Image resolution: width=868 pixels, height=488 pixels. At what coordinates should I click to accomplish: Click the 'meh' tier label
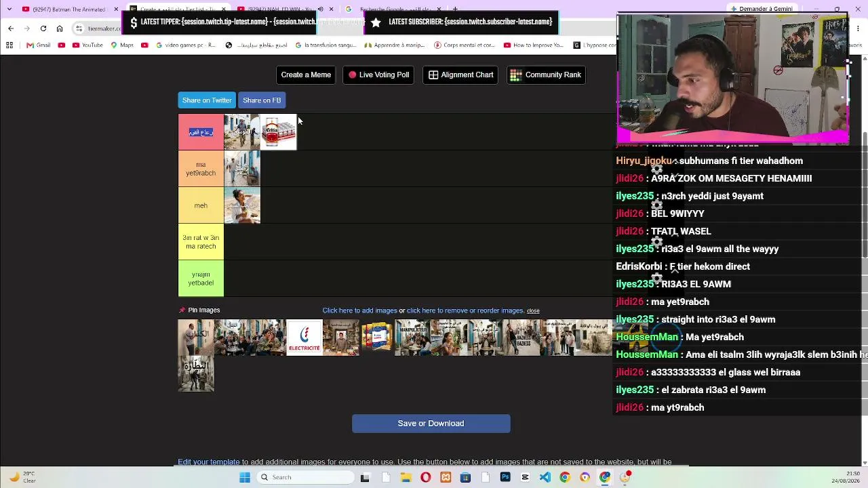pos(201,205)
